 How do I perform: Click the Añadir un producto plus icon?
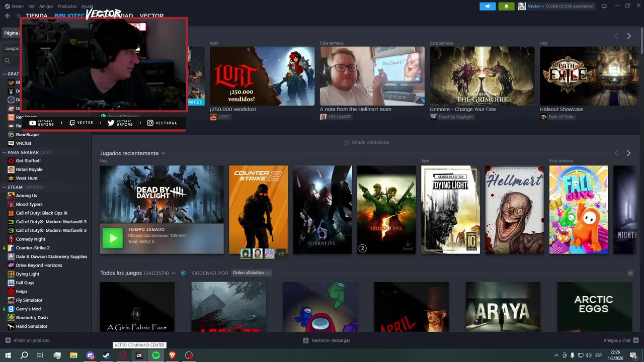8,340
